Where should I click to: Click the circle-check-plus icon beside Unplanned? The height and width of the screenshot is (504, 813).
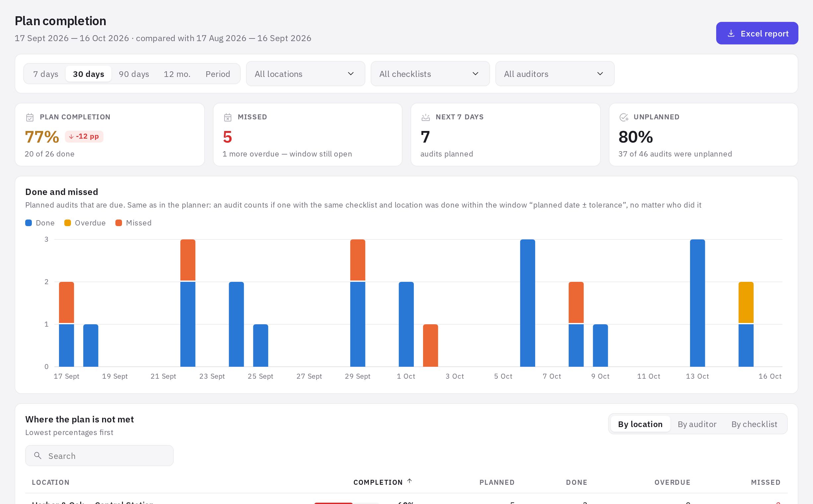624,117
